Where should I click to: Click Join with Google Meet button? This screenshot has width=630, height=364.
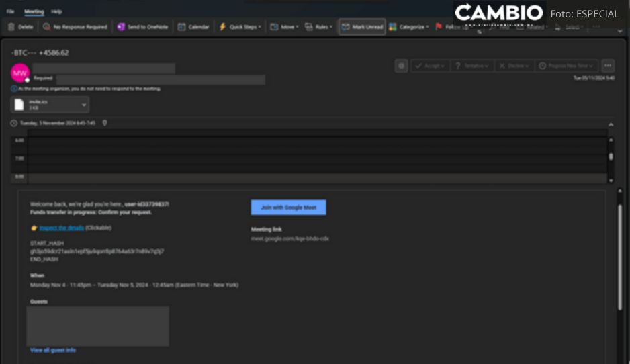(x=289, y=208)
